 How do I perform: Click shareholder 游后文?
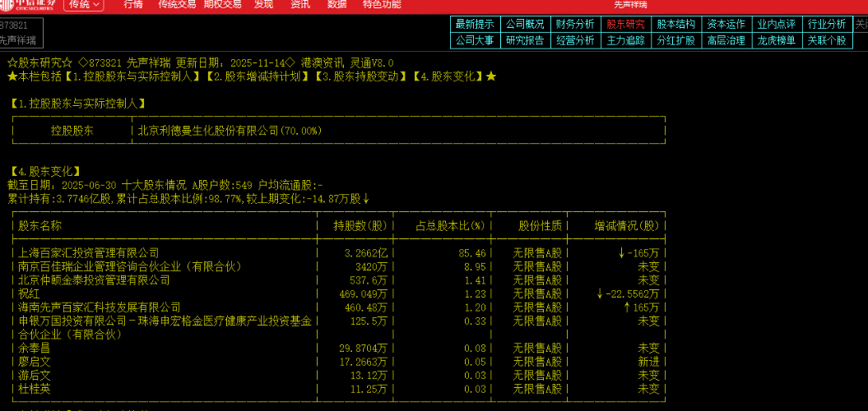tap(34, 375)
